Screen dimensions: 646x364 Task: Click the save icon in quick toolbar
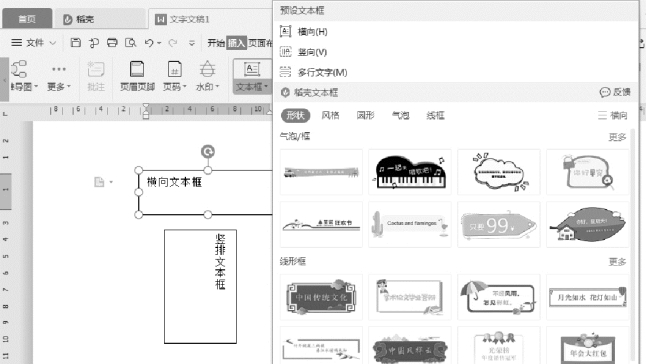coord(75,42)
